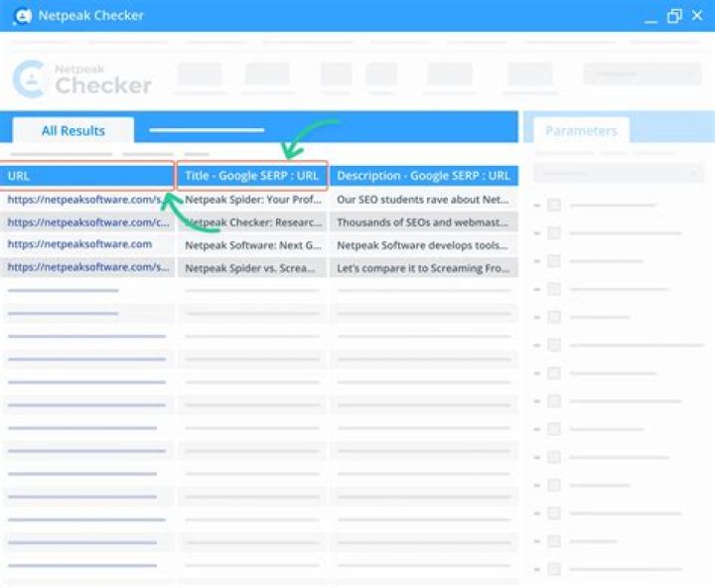Maximize the Netpeak Checker window

click(674, 16)
